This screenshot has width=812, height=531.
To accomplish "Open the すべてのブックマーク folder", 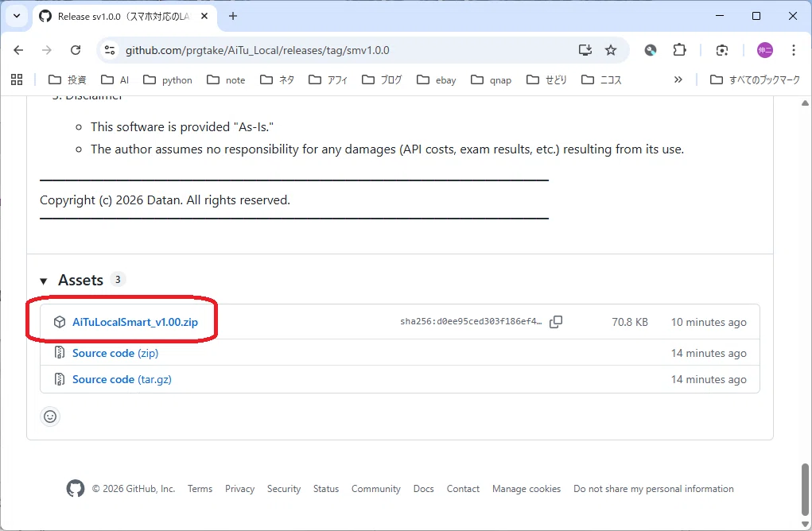I will [x=755, y=79].
